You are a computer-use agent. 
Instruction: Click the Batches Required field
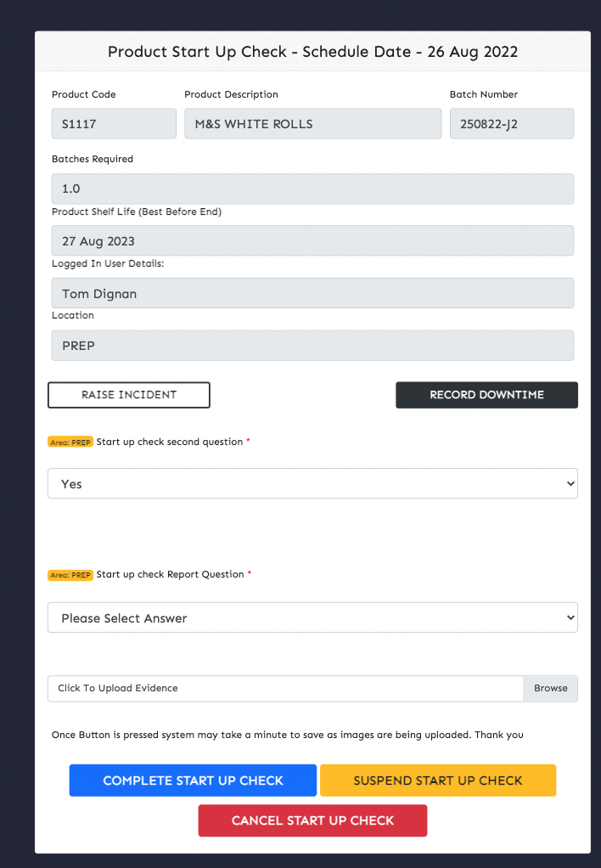point(312,189)
